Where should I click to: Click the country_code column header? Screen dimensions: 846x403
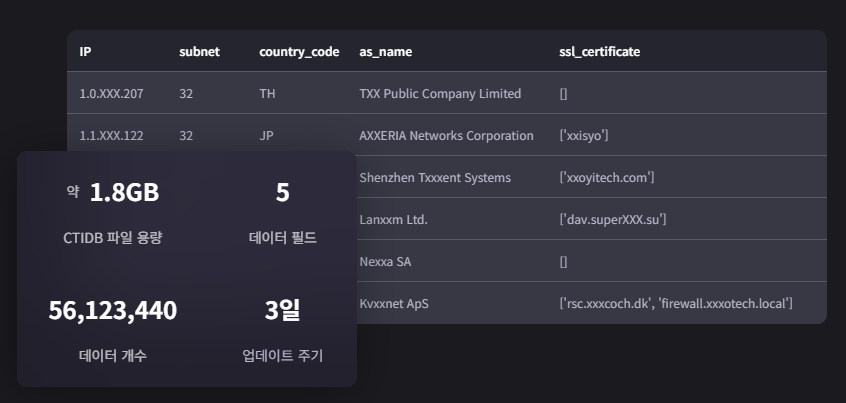coord(299,51)
